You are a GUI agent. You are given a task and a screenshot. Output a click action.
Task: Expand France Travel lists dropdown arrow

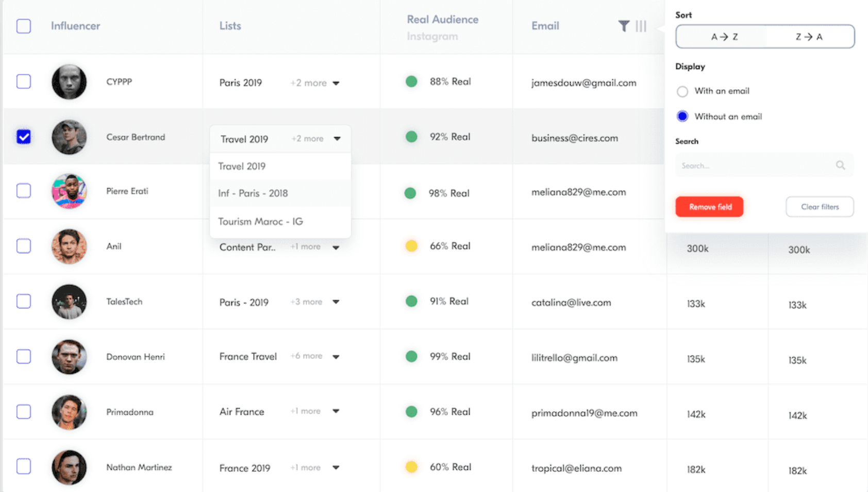[x=336, y=357]
